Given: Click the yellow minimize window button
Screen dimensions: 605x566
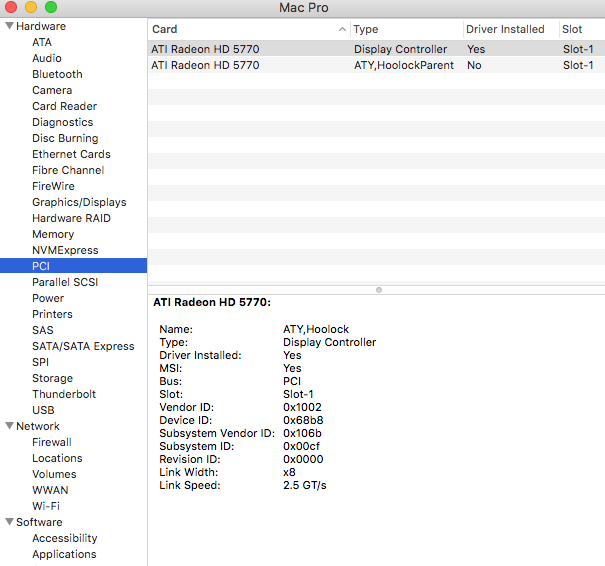Looking at the screenshot, I should pos(31,7).
